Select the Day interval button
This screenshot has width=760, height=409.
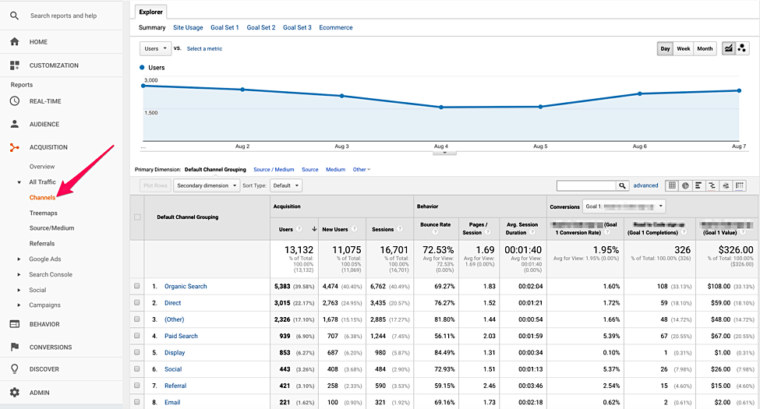click(665, 48)
